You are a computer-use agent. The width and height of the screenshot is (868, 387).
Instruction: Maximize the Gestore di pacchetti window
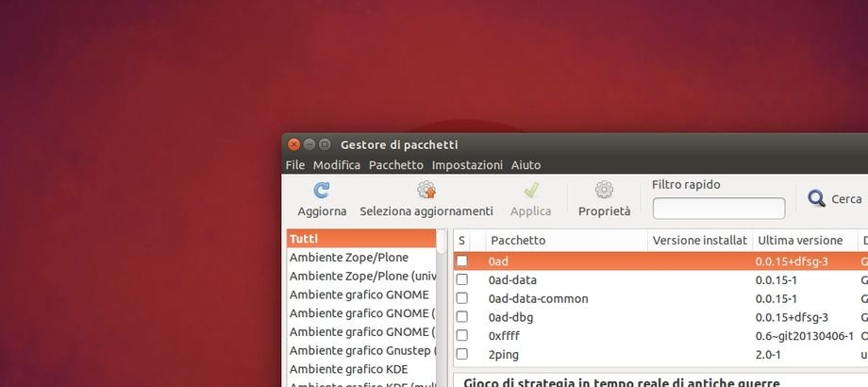coord(325,144)
